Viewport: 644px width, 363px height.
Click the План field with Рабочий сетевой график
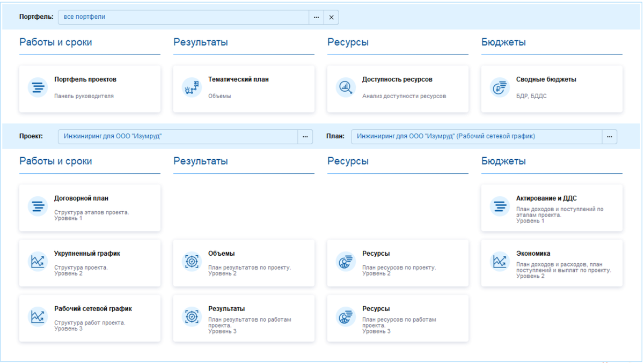[x=477, y=137]
